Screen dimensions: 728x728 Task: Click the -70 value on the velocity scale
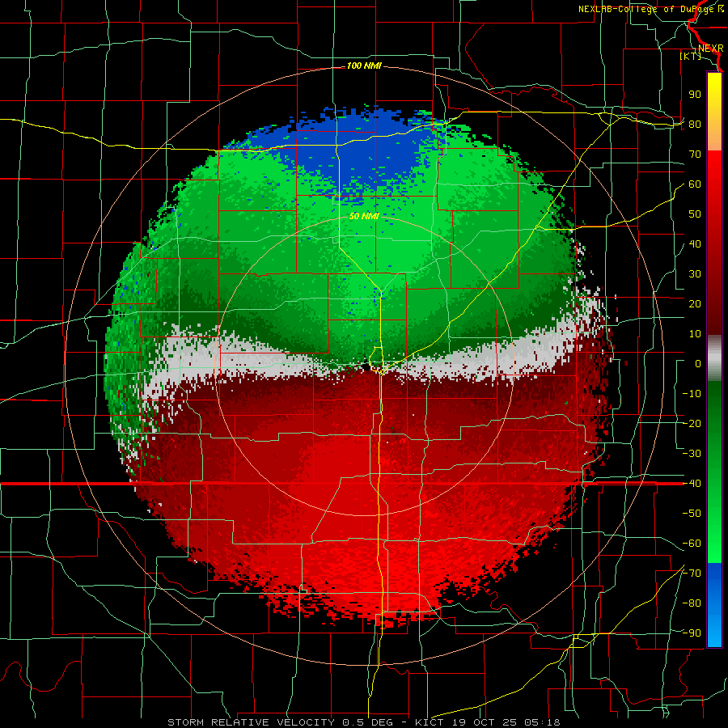(x=692, y=574)
